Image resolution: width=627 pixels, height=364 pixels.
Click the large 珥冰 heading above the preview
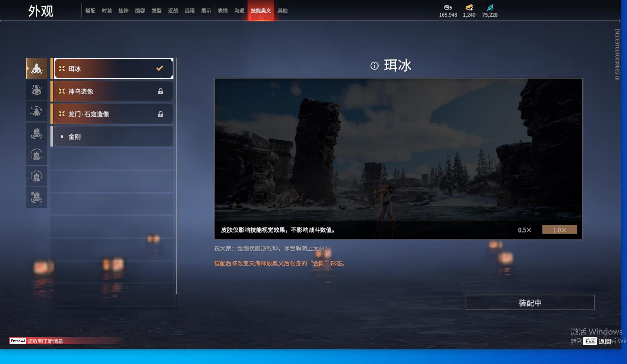pyautogui.click(x=398, y=66)
